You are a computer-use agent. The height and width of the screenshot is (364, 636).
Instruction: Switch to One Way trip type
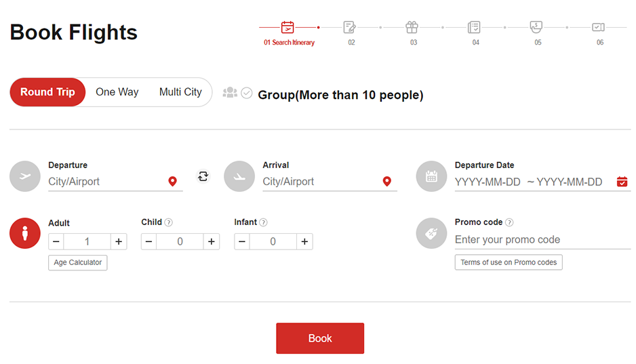point(117,92)
